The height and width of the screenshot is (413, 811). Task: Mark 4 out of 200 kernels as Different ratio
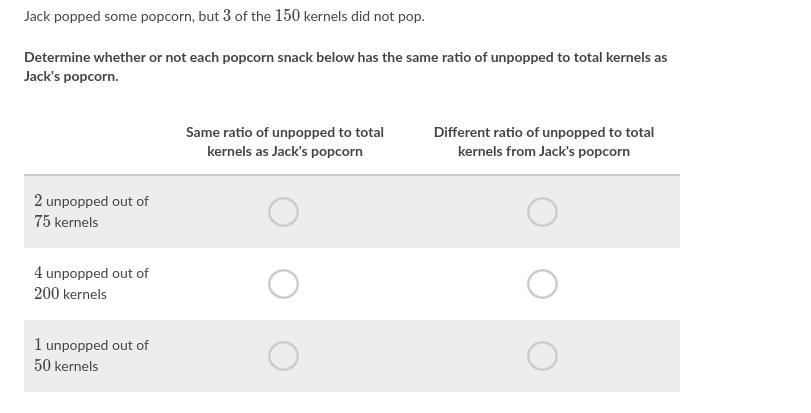542,284
